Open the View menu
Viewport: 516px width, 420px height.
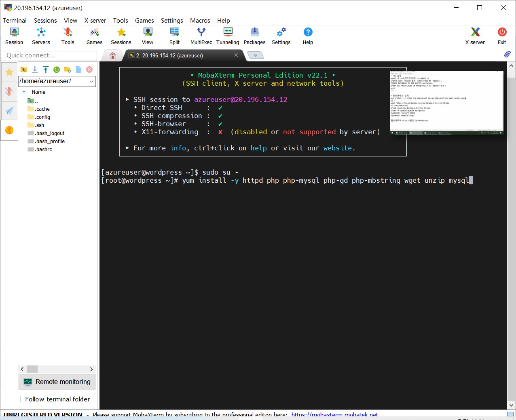point(70,20)
